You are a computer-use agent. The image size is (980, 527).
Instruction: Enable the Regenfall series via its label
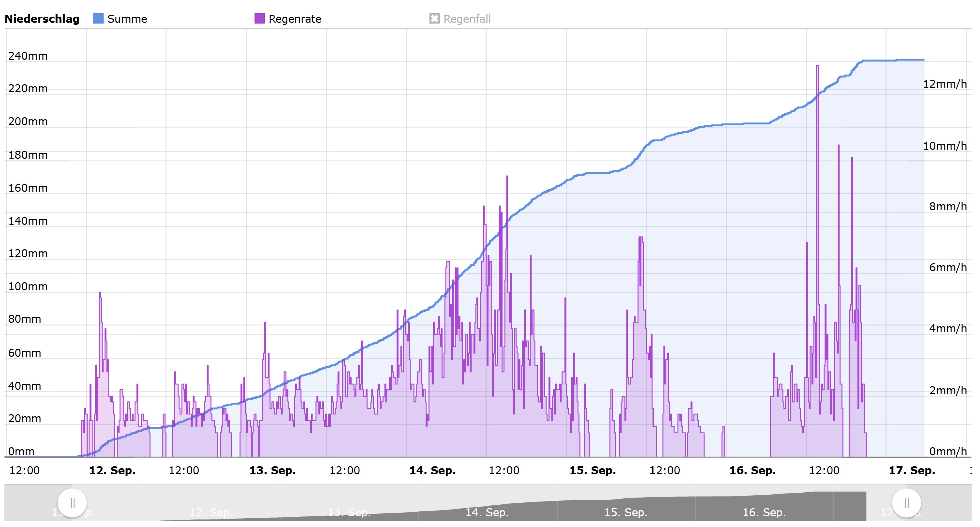(467, 19)
